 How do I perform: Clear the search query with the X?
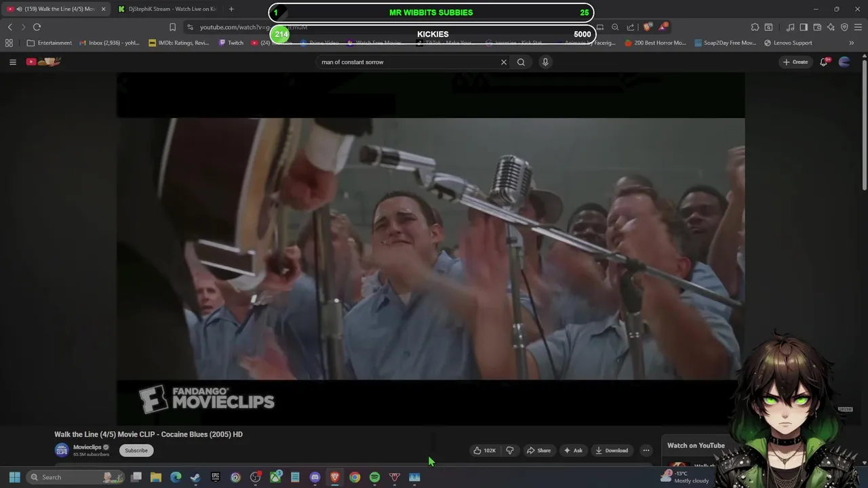click(504, 62)
